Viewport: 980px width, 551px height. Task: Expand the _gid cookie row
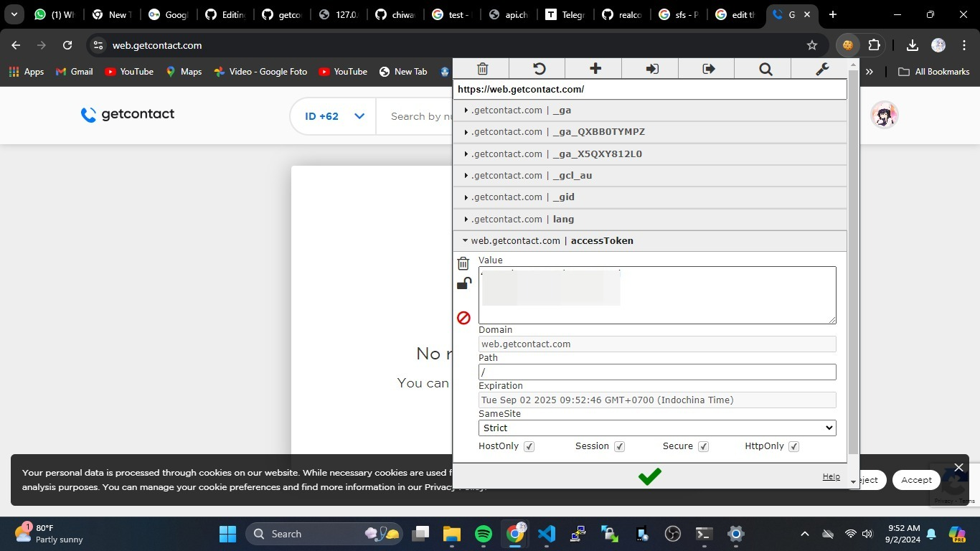coord(650,197)
